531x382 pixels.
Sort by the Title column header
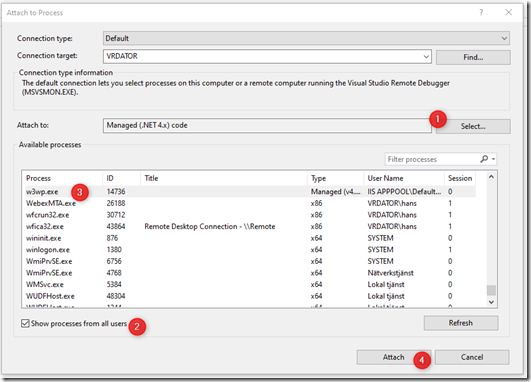pyautogui.click(x=224, y=178)
